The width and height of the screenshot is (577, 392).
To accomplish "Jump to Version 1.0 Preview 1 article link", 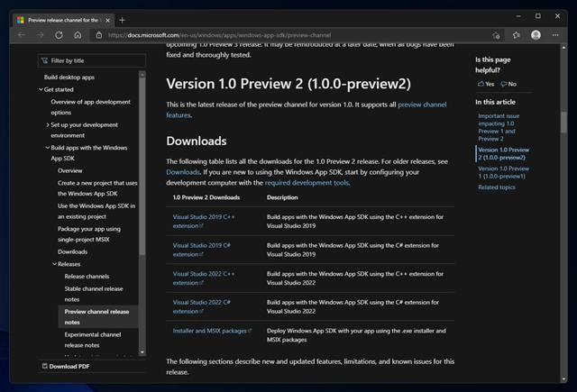I will (x=503, y=172).
